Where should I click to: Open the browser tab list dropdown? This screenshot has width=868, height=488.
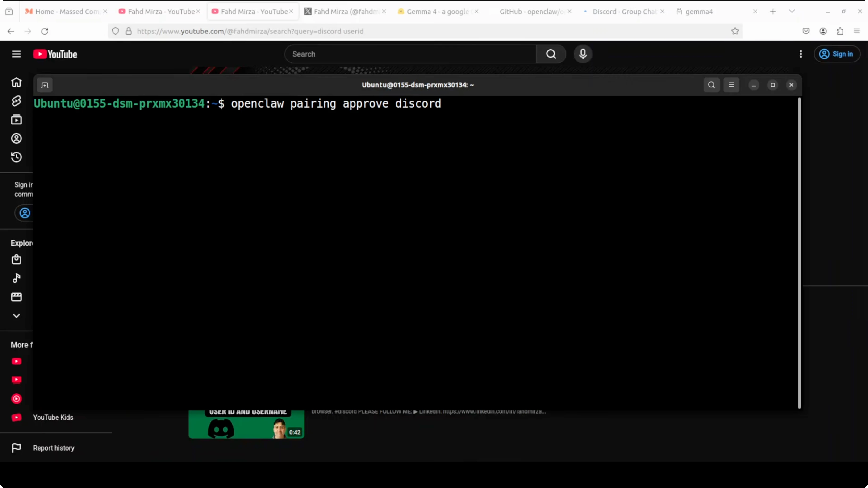coord(792,12)
